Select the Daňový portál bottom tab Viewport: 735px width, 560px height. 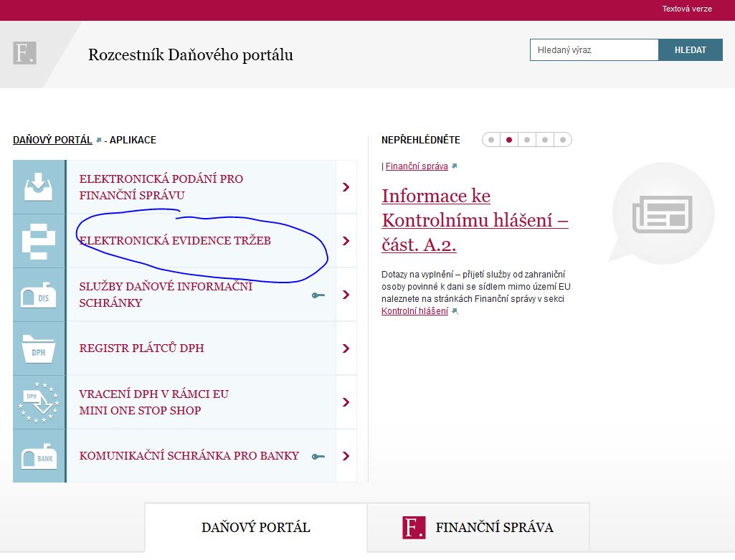[x=256, y=528]
